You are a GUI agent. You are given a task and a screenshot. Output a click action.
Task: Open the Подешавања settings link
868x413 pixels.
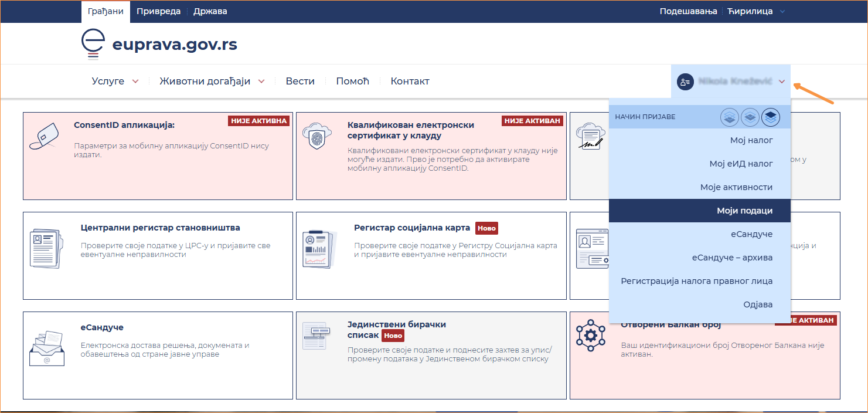pos(688,11)
